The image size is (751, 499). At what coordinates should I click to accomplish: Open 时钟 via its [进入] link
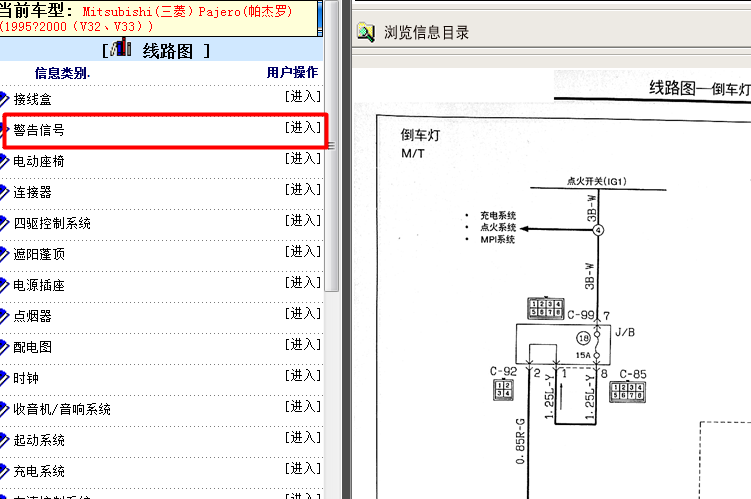click(x=303, y=375)
